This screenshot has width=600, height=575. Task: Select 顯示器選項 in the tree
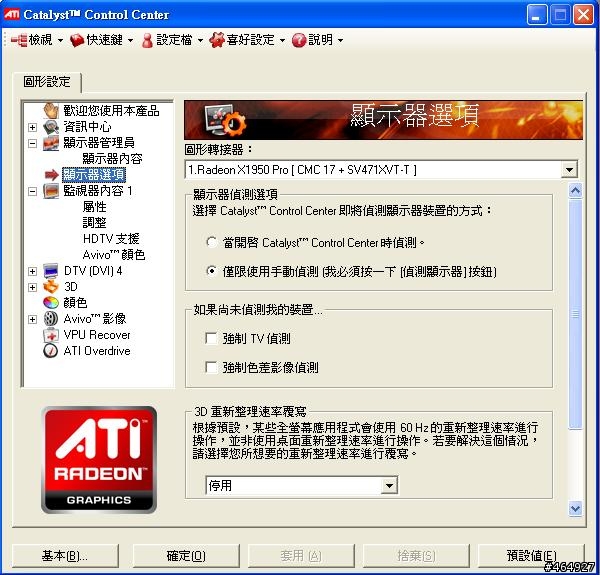click(x=94, y=174)
